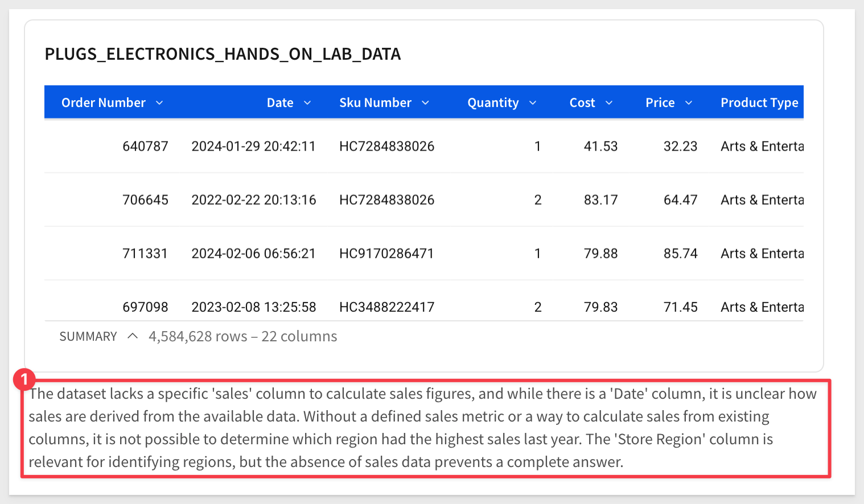This screenshot has width=864, height=504.
Task: Select date cell 2022-02-22 20:13:16
Action: pos(254,200)
